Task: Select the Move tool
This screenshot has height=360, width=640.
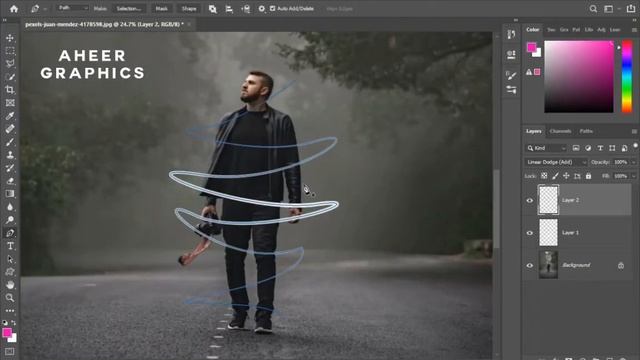Action: (x=10, y=38)
